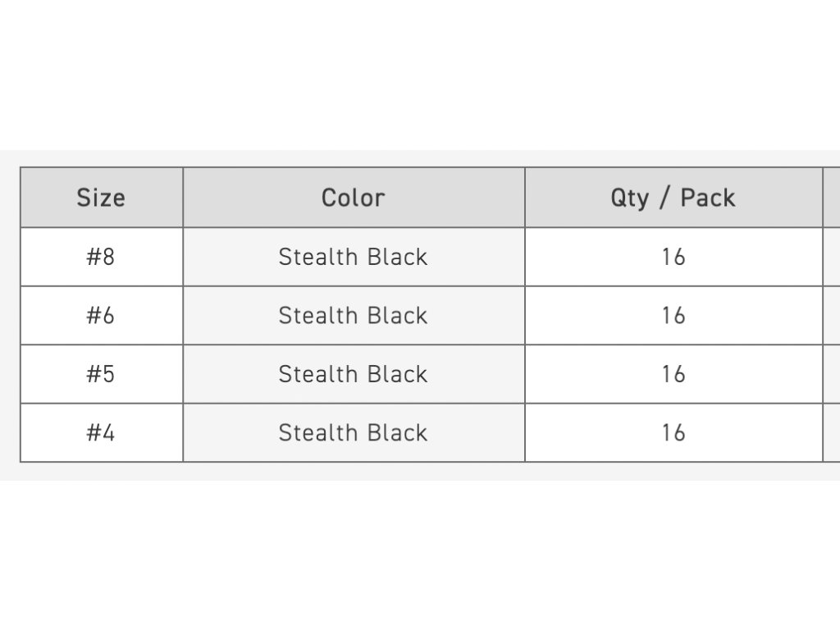840x630 pixels.
Task: Click the Color column header
Action: (353, 198)
